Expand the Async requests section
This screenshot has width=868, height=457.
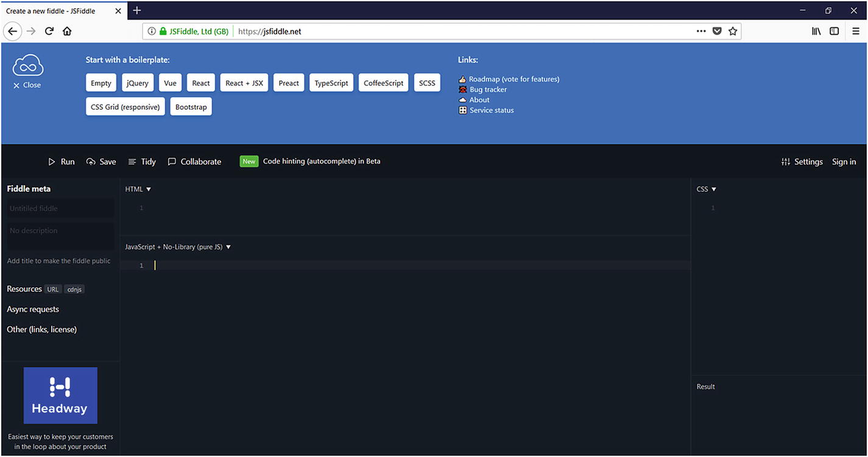click(x=33, y=310)
